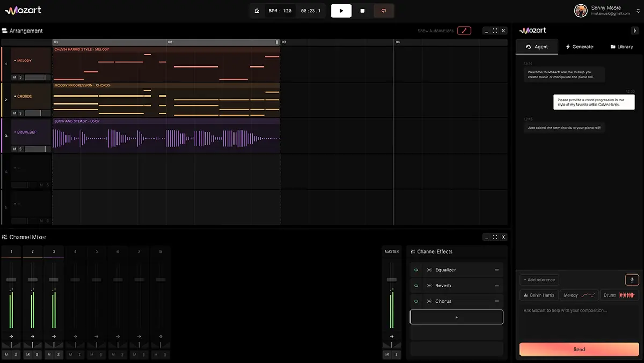Open the Library tab

click(x=621, y=47)
